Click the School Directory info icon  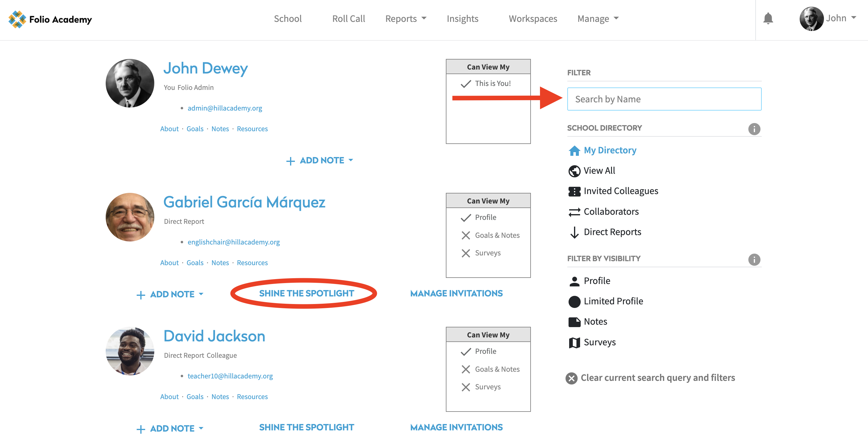(x=754, y=129)
